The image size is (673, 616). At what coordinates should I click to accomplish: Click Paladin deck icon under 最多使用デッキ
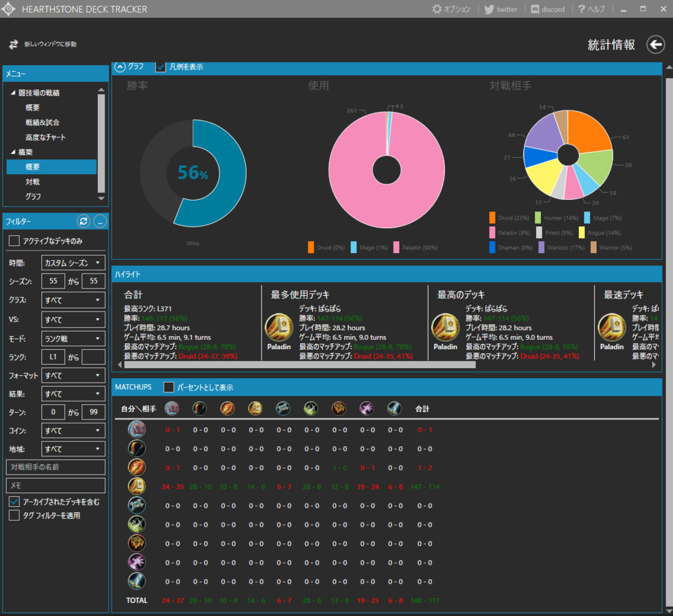[x=279, y=327]
